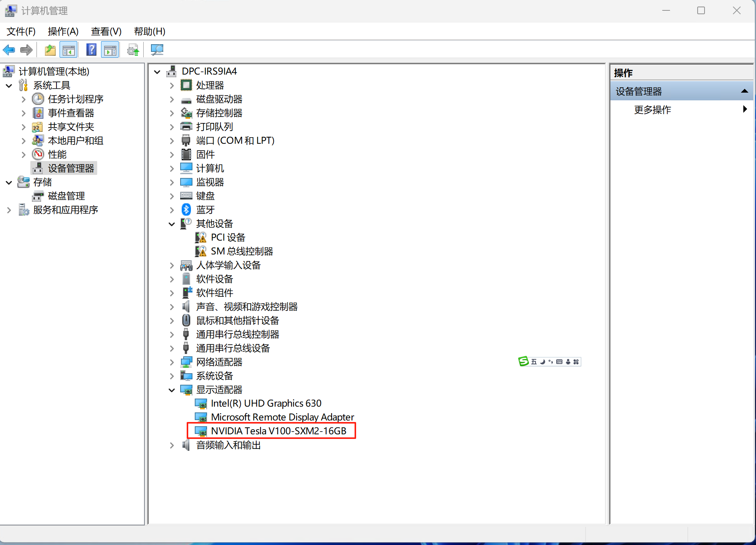
Task: Toggle the Show/Hide console tree button
Action: [69, 50]
